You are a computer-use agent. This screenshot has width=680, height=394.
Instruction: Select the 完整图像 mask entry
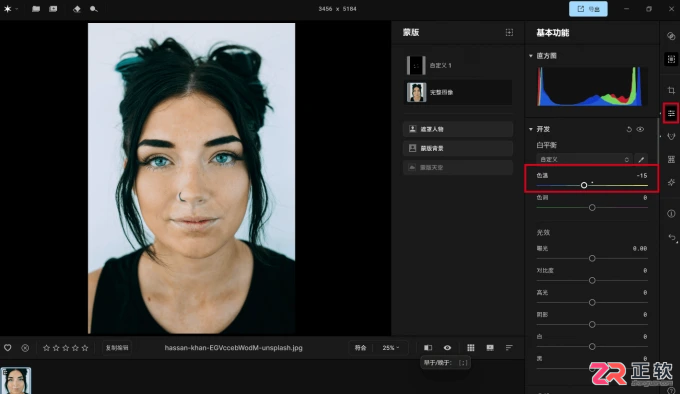(x=458, y=92)
